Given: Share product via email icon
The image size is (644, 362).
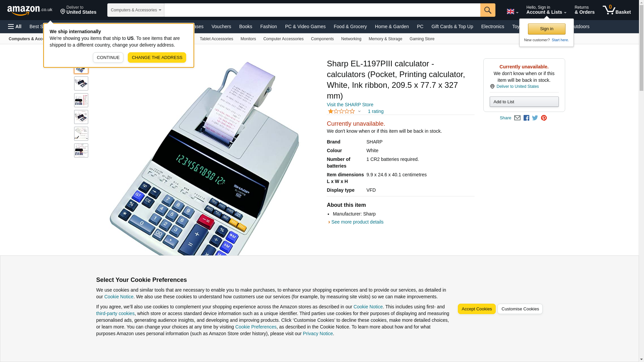Looking at the screenshot, I should (x=517, y=118).
